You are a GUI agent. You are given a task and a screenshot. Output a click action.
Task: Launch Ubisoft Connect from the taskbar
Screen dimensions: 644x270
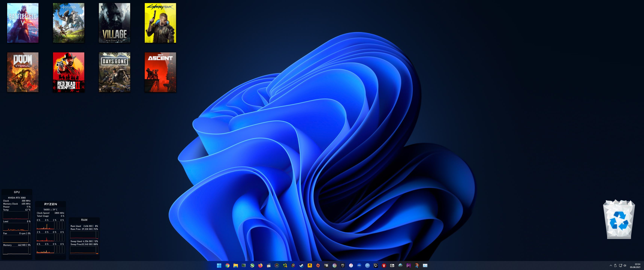(x=335, y=265)
